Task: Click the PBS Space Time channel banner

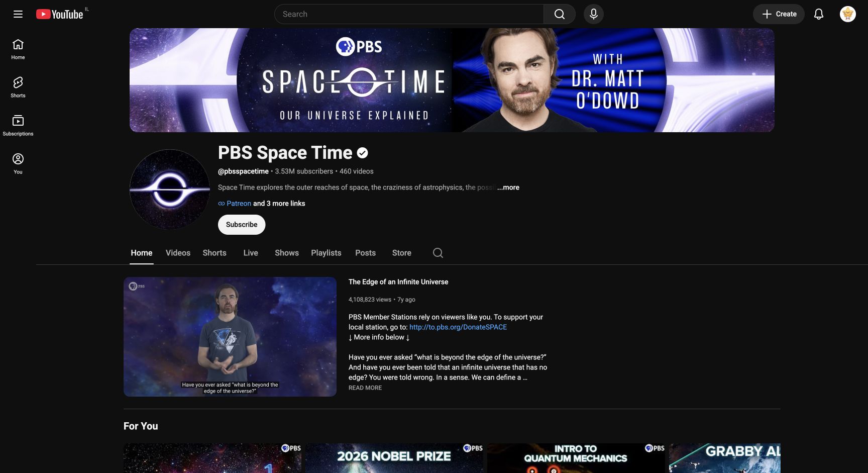Action: coord(452,80)
